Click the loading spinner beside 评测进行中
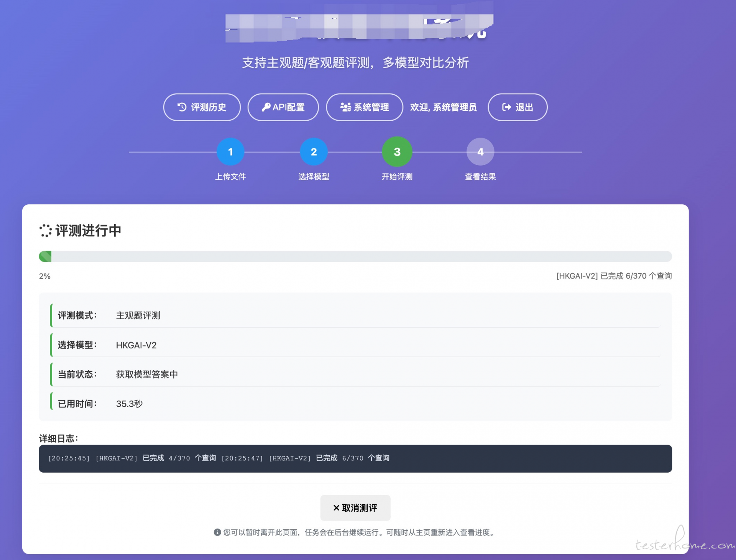Viewport: 736px width, 560px height. point(45,231)
